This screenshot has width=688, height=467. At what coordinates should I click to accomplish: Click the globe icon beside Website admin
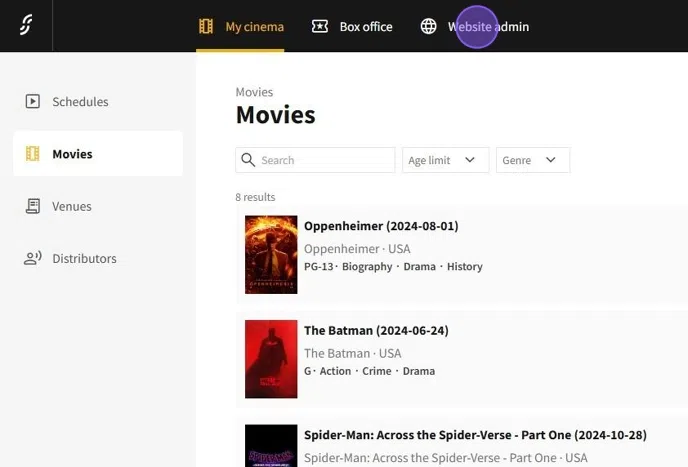tap(429, 26)
